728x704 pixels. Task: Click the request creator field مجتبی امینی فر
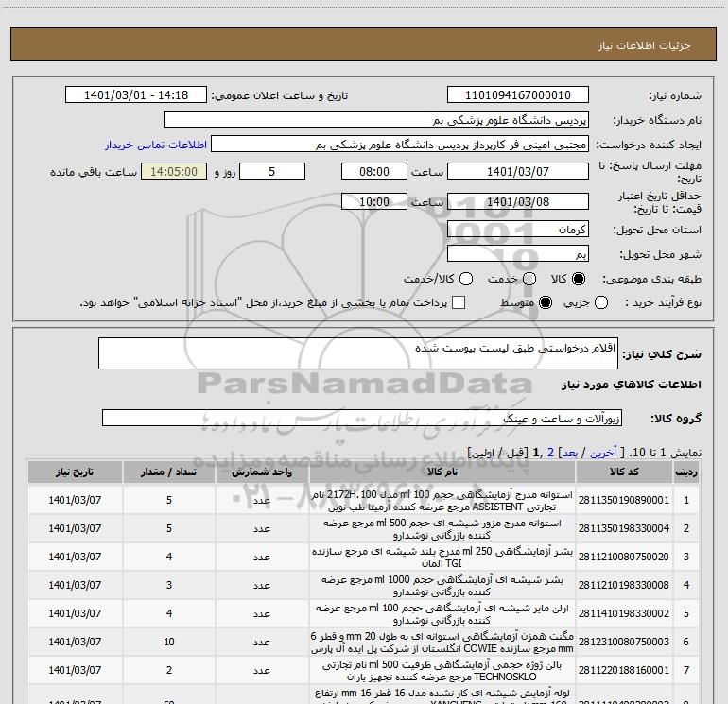(x=400, y=145)
